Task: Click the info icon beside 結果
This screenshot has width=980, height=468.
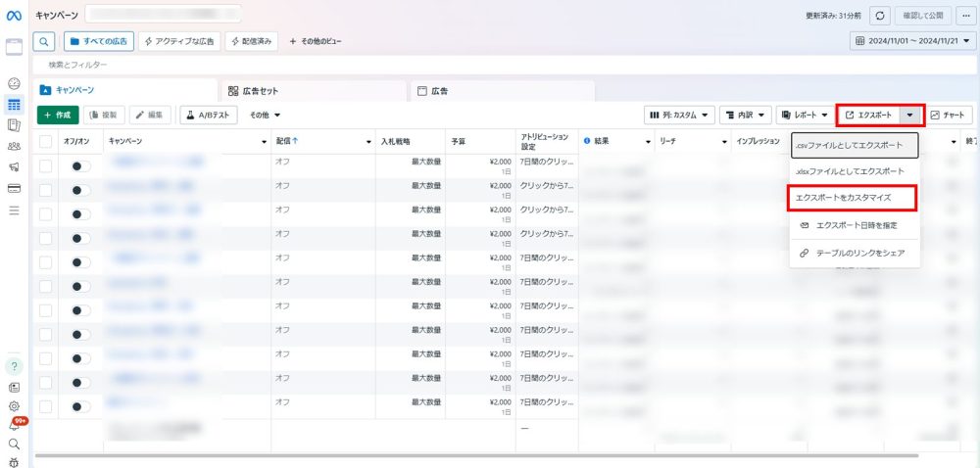Action: (x=587, y=142)
